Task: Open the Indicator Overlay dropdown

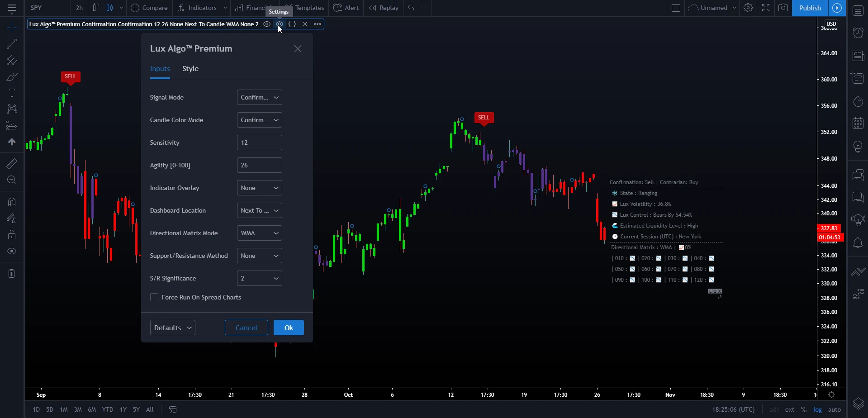Action: click(x=260, y=188)
